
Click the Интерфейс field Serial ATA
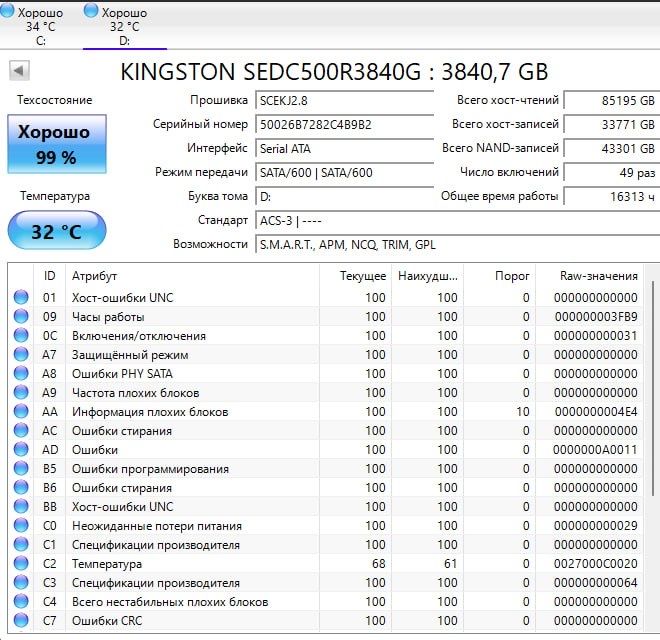pos(344,149)
